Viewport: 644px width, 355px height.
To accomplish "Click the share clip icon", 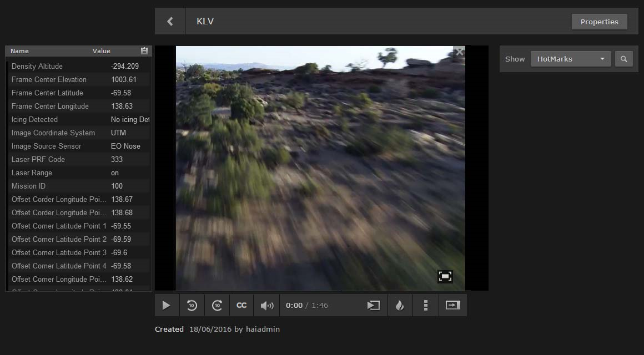I will pyautogui.click(x=374, y=305).
